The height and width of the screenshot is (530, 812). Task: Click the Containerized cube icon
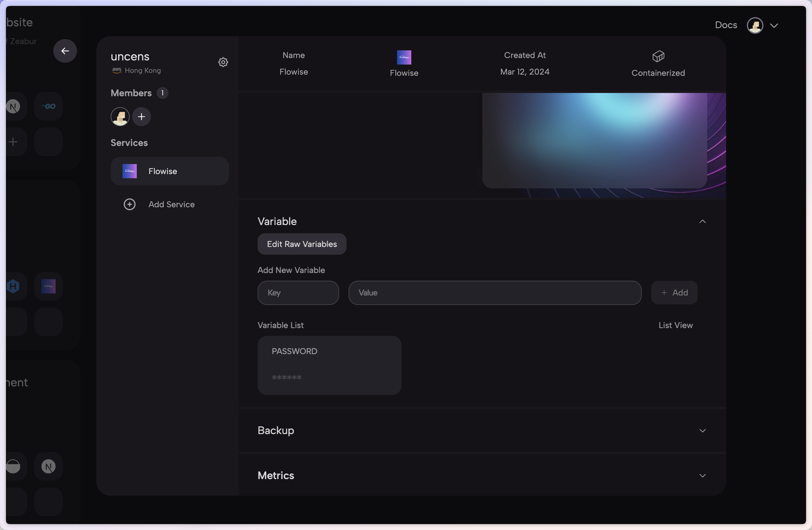point(658,56)
